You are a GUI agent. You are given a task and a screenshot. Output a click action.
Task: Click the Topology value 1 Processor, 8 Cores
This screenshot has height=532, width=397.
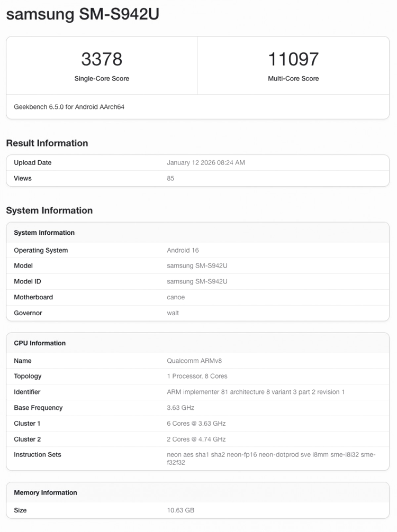click(x=197, y=377)
